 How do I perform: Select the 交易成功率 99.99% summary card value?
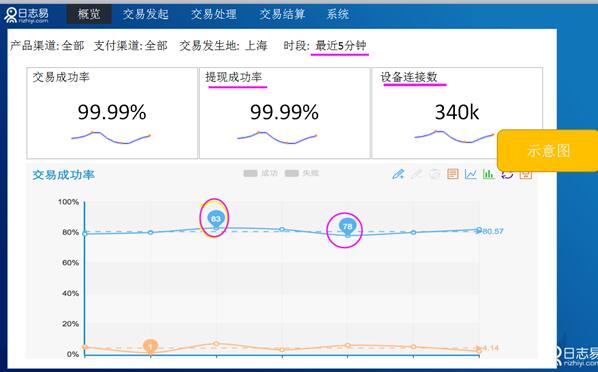(x=112, y=112)
